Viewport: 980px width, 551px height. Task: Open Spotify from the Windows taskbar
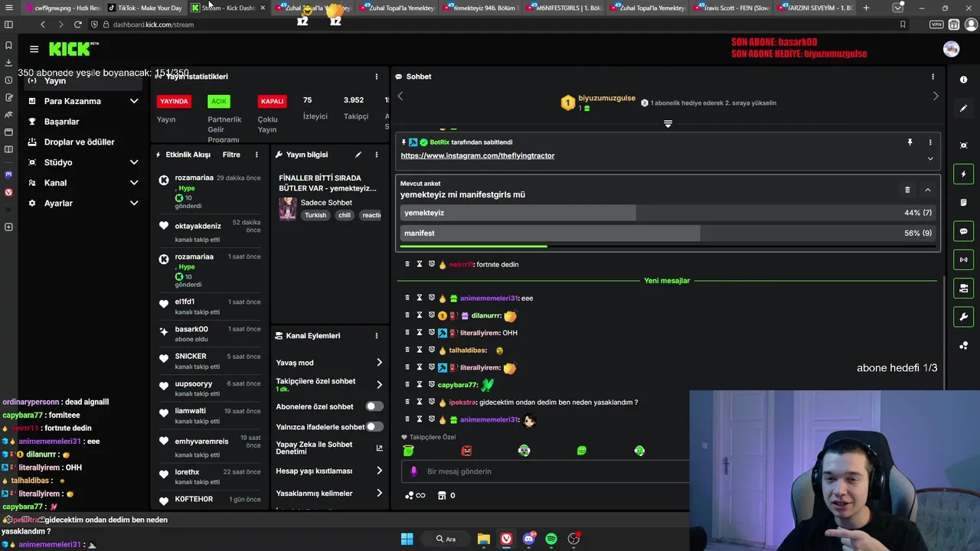(x=551, y=539)
